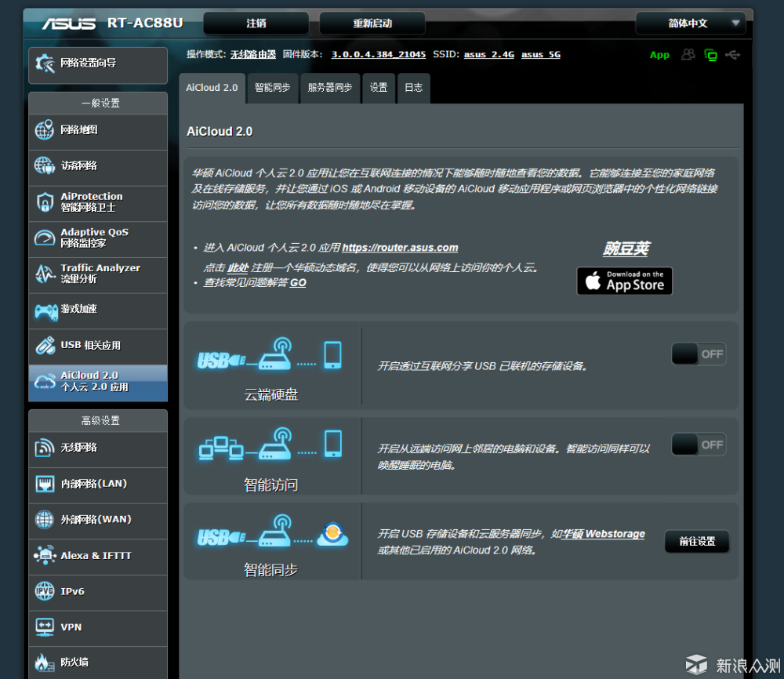
Task: Open the 日志 tab
Action: click(x=413, y=88)
